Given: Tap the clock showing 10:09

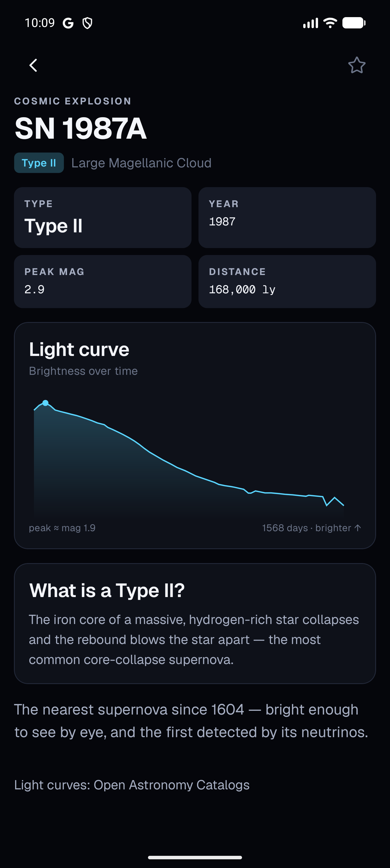Looking at the screenshot, I should click(x=39, y=23).
